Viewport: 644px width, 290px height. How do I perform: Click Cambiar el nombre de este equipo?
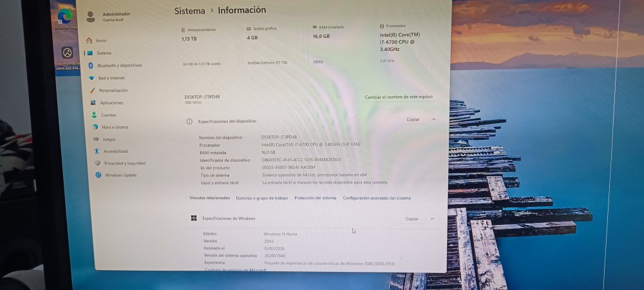[x=399, y=97]
